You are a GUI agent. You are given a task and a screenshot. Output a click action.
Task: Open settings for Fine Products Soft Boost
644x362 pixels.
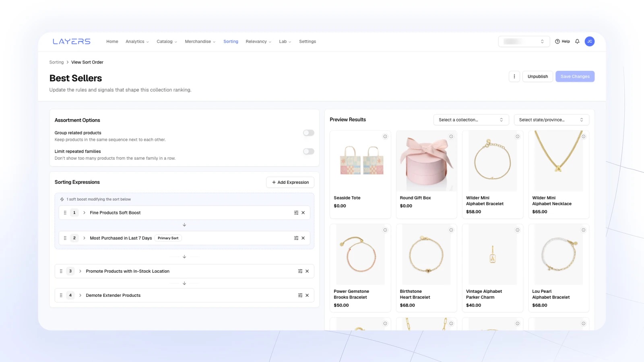click(x=296, y=213)
